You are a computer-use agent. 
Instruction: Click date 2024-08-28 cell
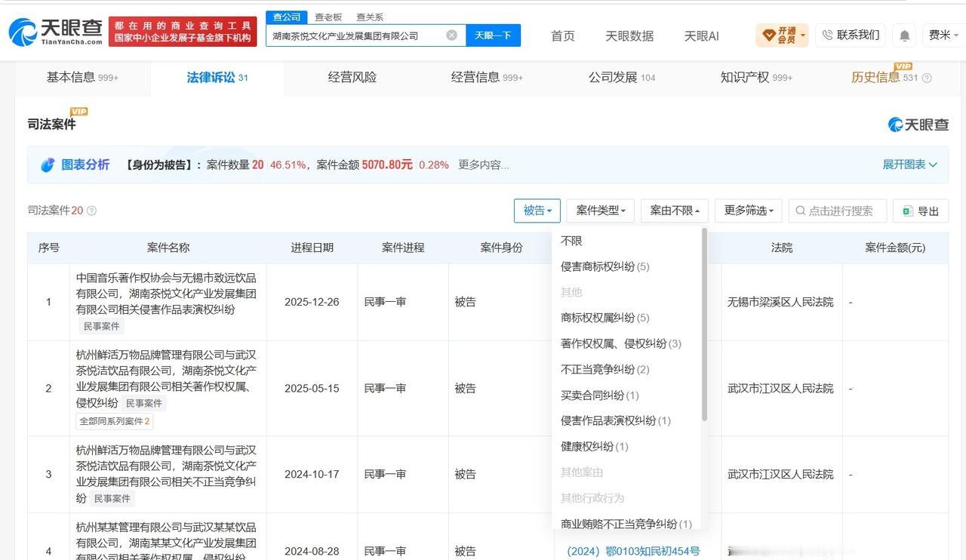[x=312, y=551]
